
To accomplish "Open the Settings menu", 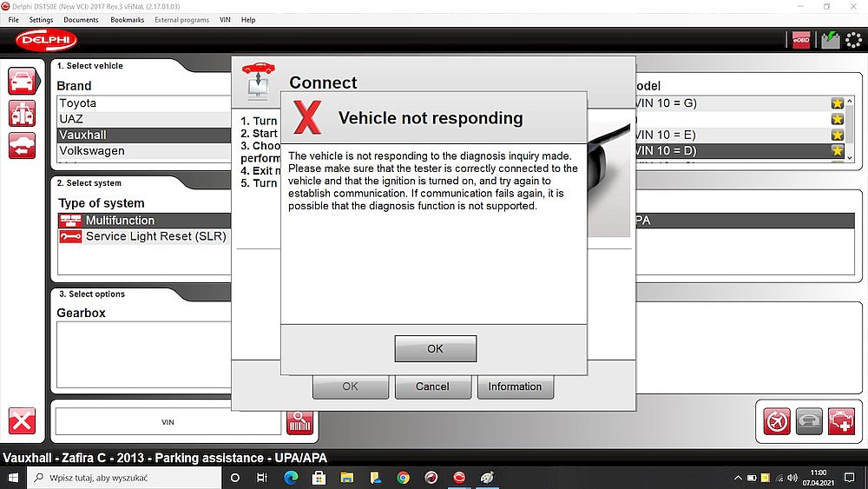I will (41, 20).
